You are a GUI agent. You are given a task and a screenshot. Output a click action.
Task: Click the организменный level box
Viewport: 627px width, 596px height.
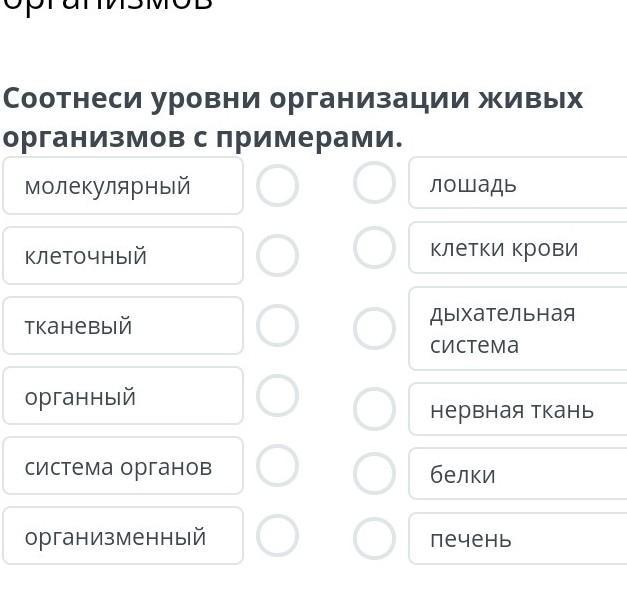point(122,536)
